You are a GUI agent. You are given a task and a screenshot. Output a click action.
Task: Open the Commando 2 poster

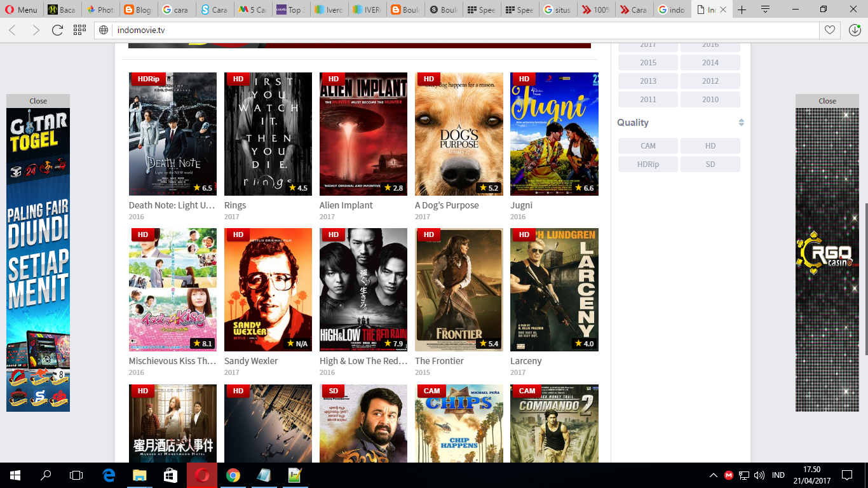coord(554,423)
